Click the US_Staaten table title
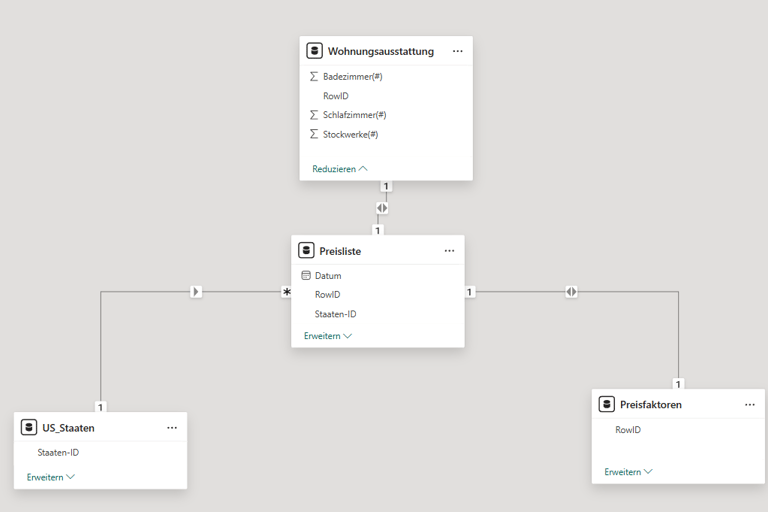The width and height of the screenshot is (768, 512). (x=68, y=428)
